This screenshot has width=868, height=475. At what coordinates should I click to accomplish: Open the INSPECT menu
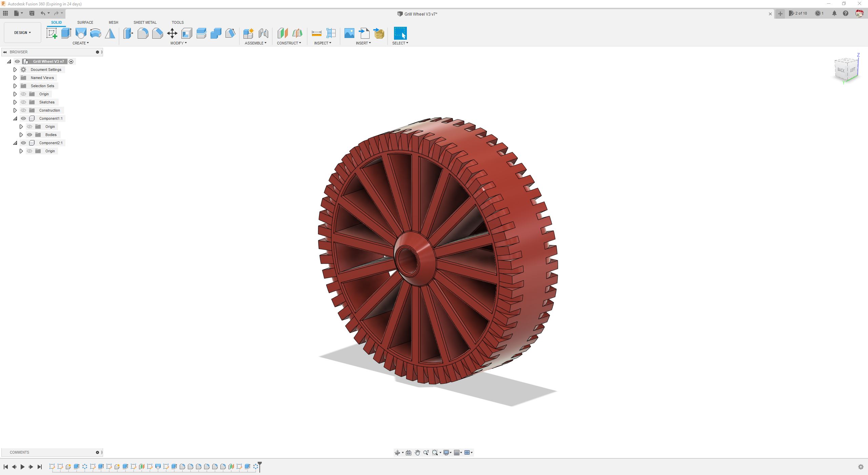pos(322,43)
